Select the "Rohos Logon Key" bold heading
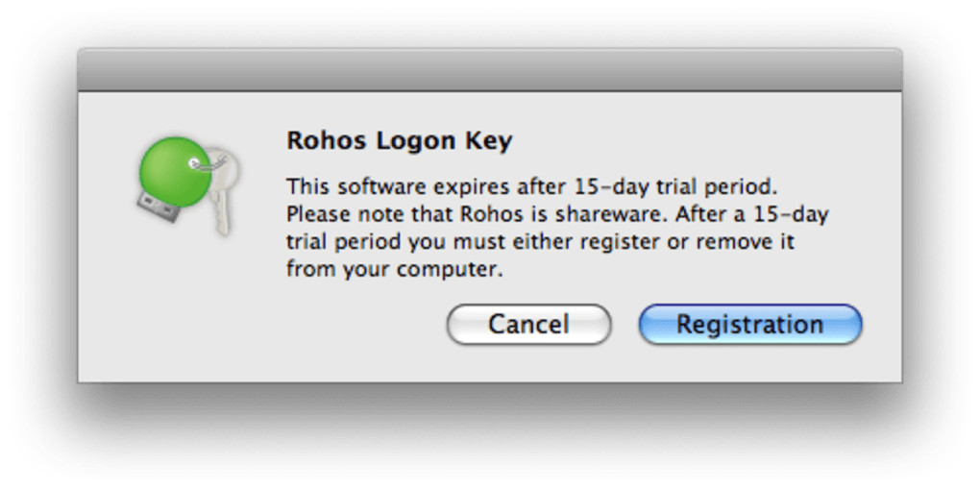Screen dimensions: 980x490 tap(399, 141)
